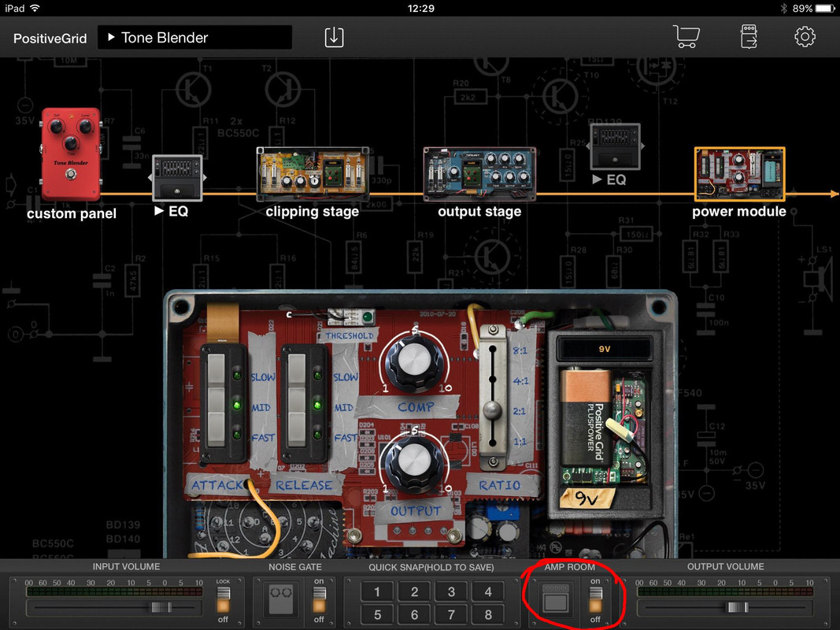Select the output stage module
840x630 pixels.
[479, 174]
